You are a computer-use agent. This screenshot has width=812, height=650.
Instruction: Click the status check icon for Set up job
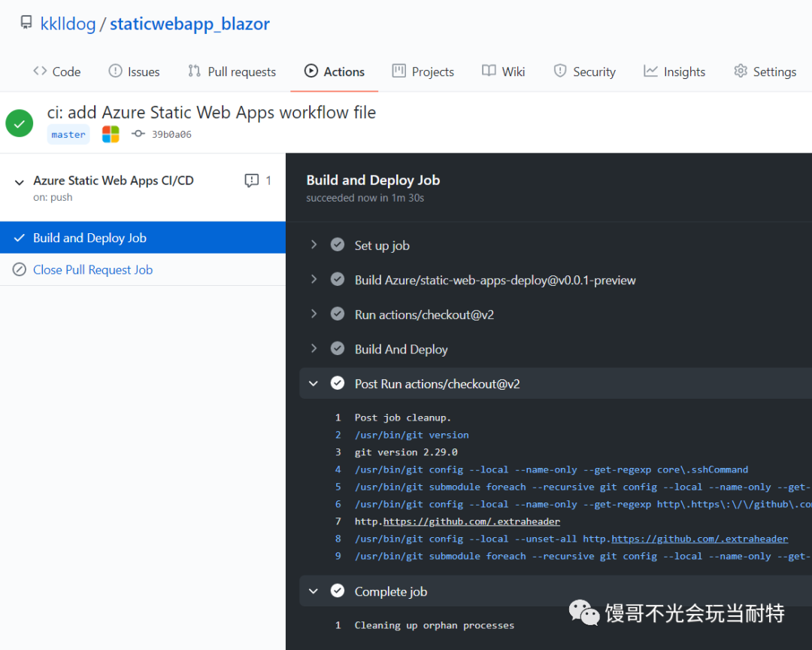[x=338, y=245]
